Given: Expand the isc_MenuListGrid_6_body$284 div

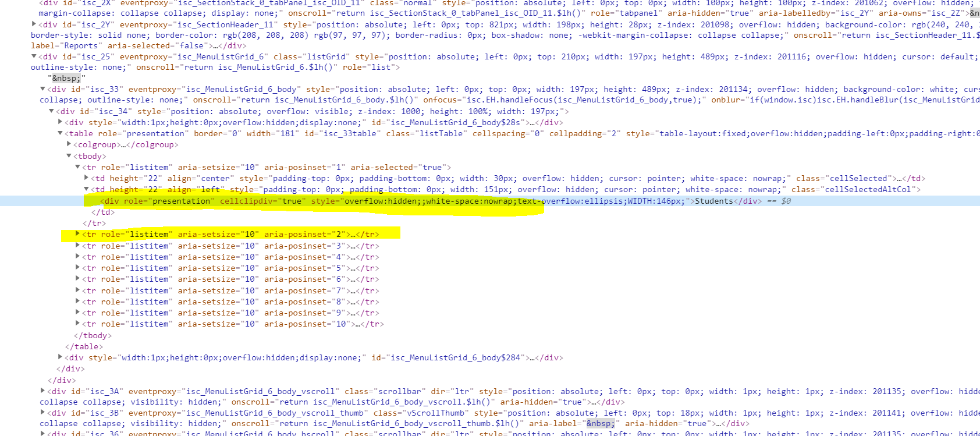Looking at the screenshot, I should coord(60,357).
